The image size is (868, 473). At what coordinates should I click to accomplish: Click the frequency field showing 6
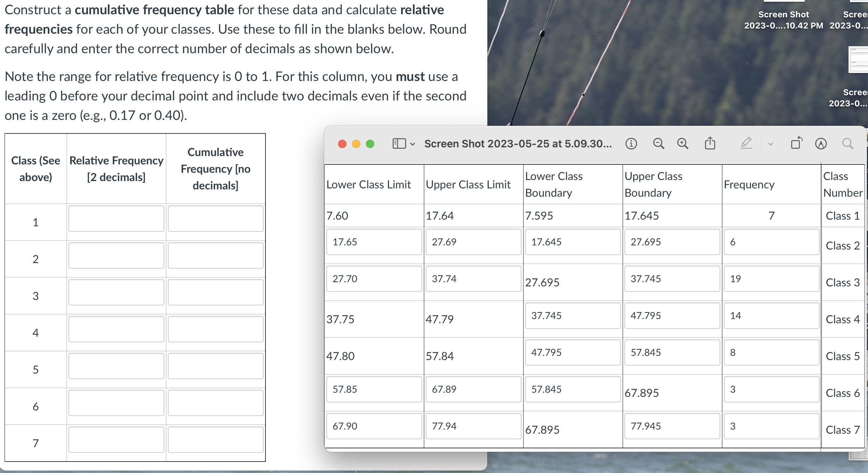[x=772, y=242]
